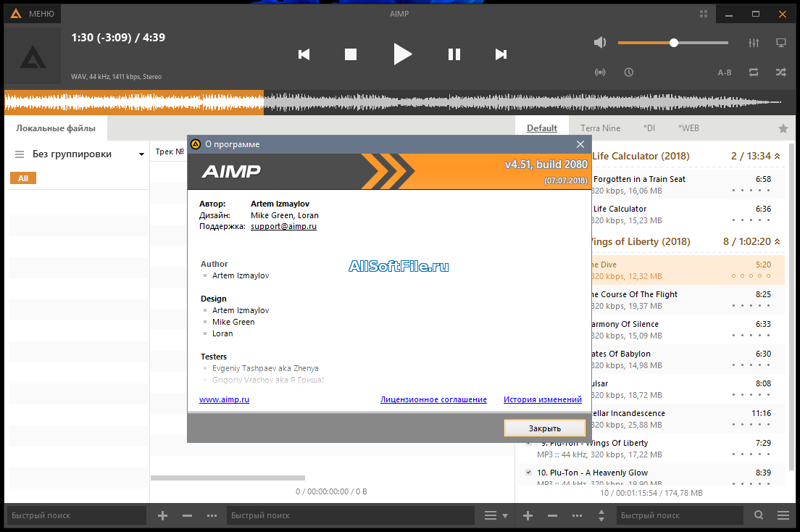This screenshot has height=532, width=800.
Task: Open the История изменений link
Action: (x=542, y=399)
